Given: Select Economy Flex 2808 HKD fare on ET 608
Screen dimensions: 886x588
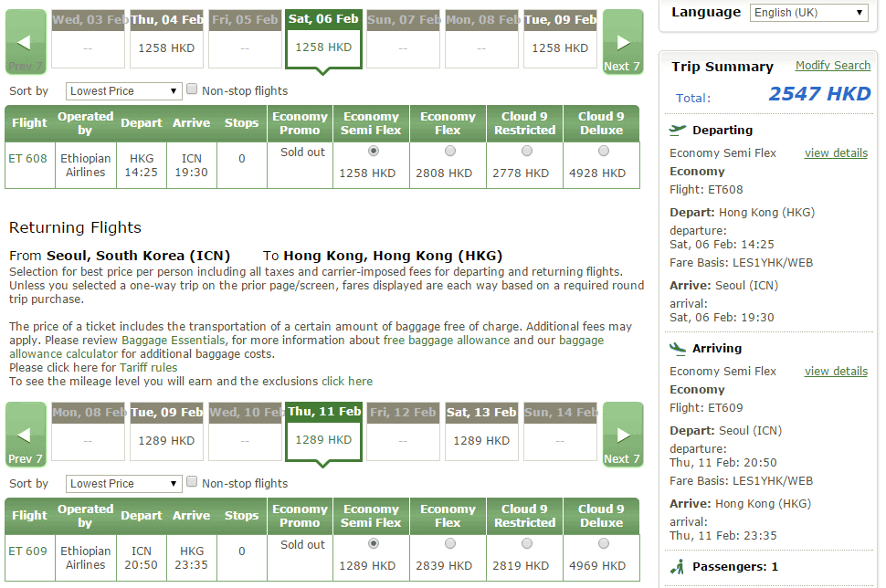Looking at the screenshot, I should (448, 152).
